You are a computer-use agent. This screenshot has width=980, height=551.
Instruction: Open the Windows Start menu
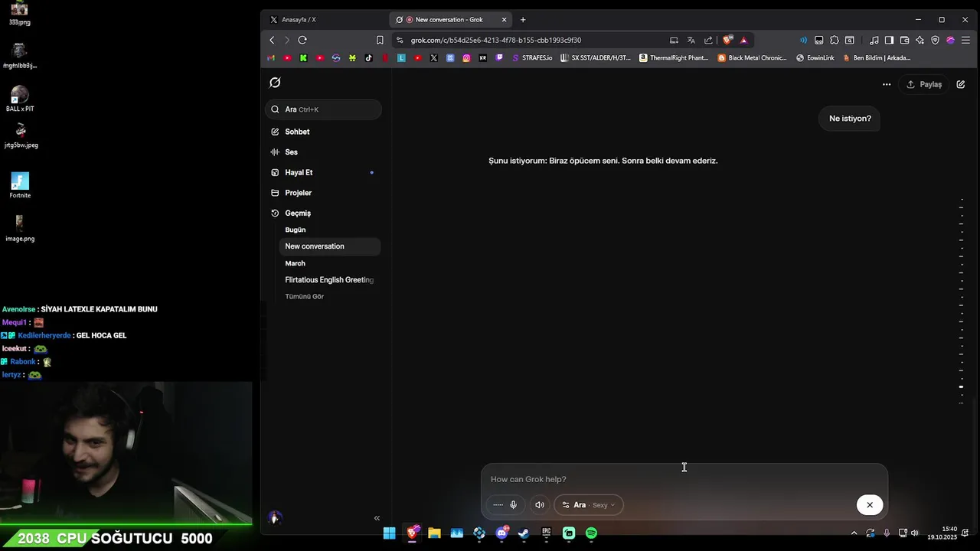(x=389, y=533)
